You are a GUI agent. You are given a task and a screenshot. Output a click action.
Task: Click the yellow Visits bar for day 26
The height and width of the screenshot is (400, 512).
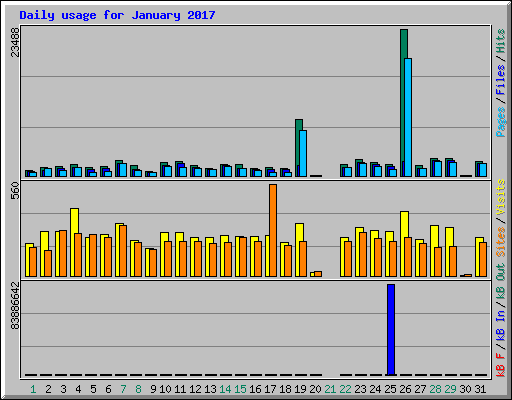[404, 244]
